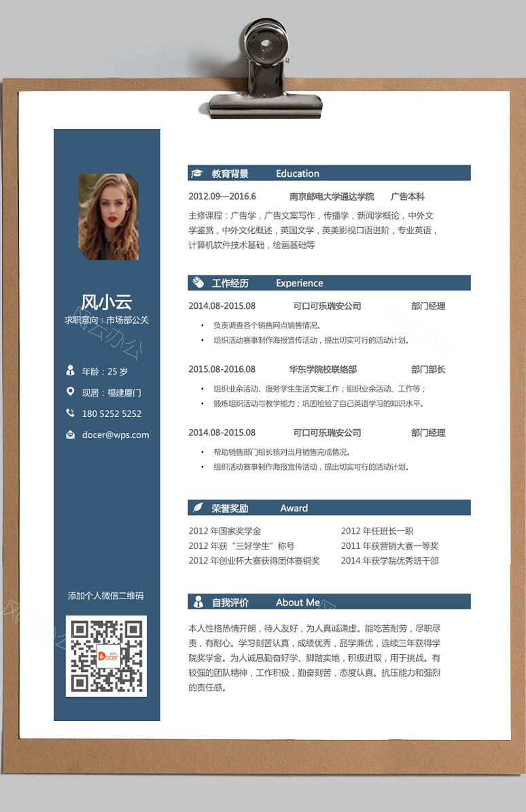Click the person icon beside 自我评价
This screenshot has width=526, height=812.
198,602
